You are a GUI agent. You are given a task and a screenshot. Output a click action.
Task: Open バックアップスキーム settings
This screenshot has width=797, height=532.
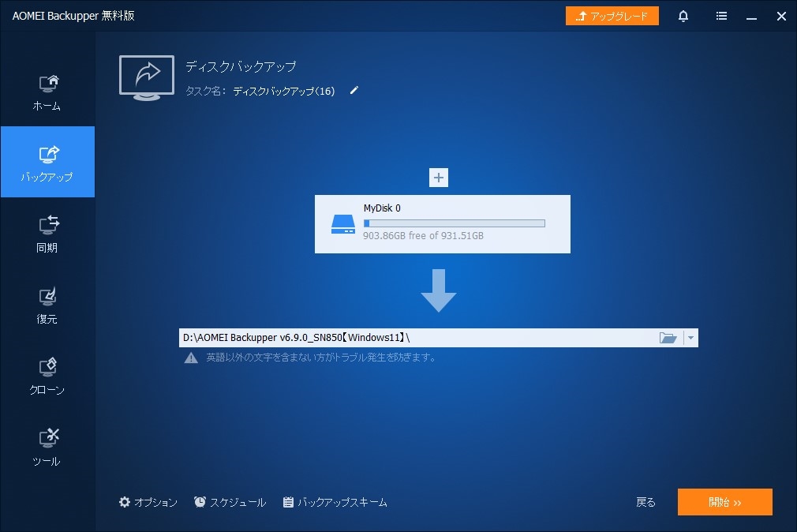[x=335, y=503]
